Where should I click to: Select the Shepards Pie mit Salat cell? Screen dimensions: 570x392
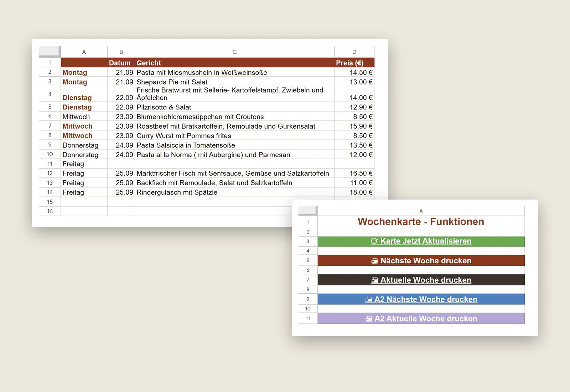[x=234, y=82]
